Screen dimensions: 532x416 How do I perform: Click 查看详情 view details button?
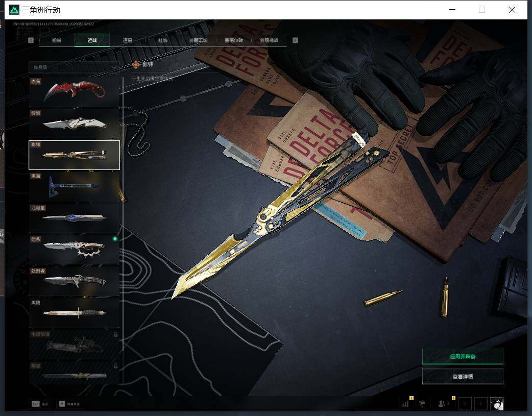pos(463,376)
